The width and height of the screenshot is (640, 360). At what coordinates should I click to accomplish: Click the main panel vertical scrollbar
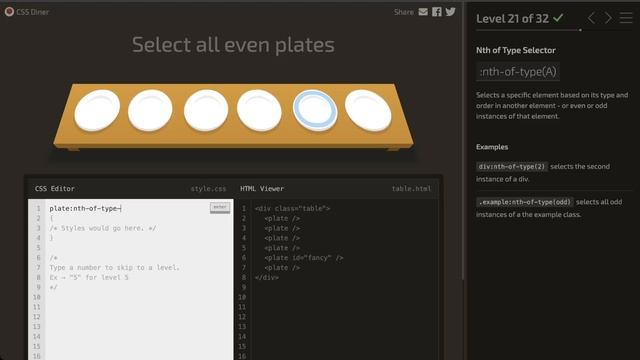click(x=463, y=141)
